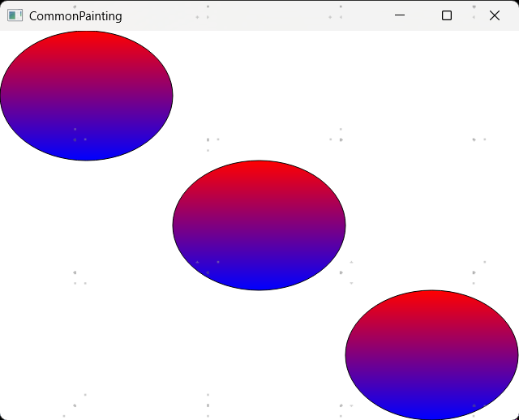Minimize the CommonPainting window
This screenshot has height=420, width=519.
[x=400, y=15]
